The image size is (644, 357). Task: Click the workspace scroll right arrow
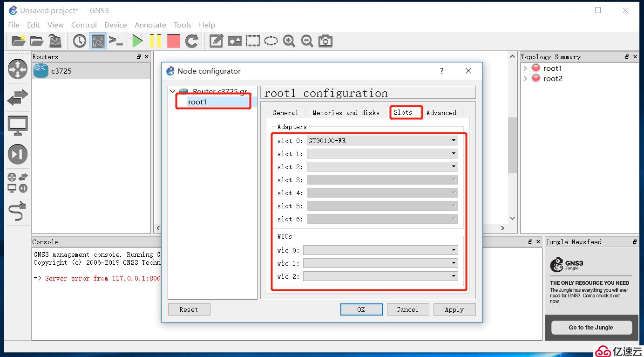pos(502,228)
